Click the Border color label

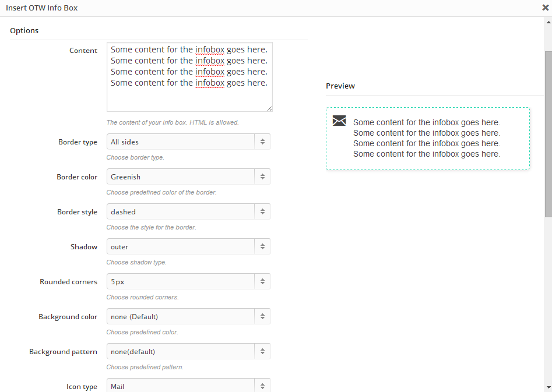pos(77,177)
